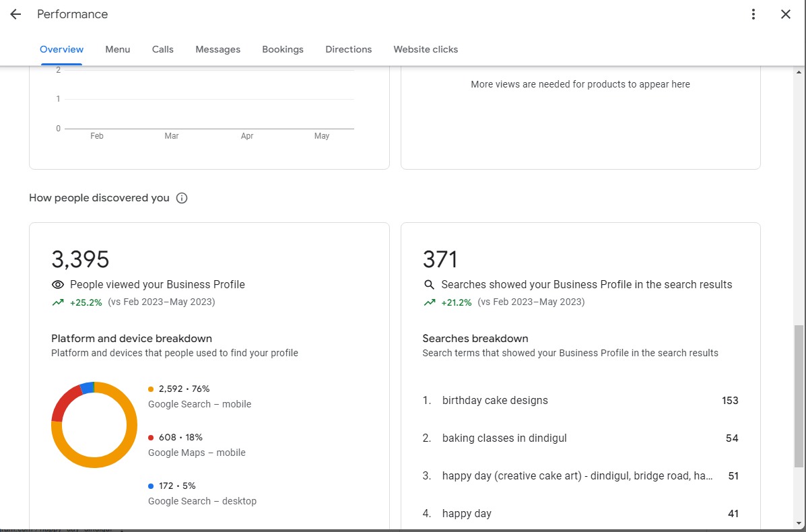This screenshot has height=532, width=806.
Task: Select the 'happy day (creative cake art)' search term
Action: click(577, 476)
